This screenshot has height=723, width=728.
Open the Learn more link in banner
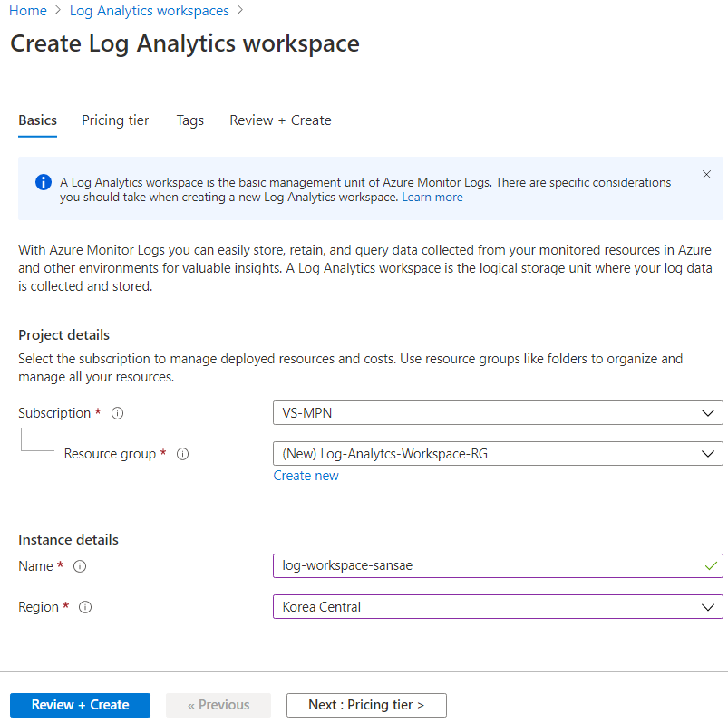click(x=432, y=198)
